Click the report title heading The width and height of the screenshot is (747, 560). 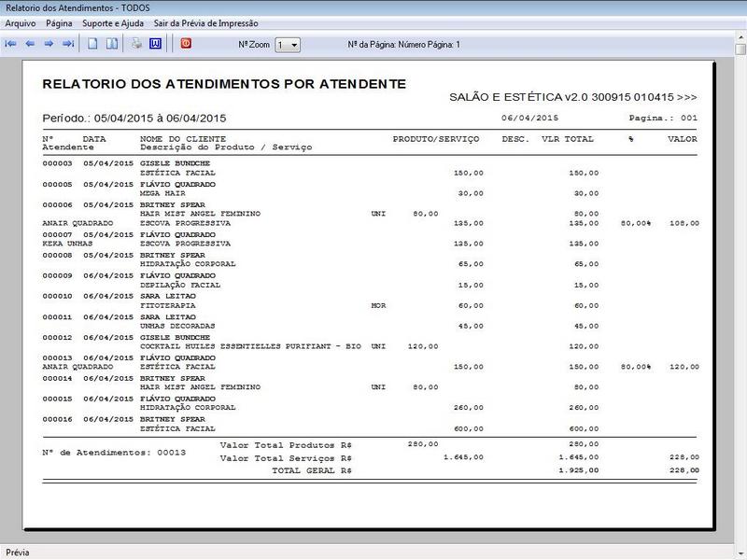pos(224,84)
